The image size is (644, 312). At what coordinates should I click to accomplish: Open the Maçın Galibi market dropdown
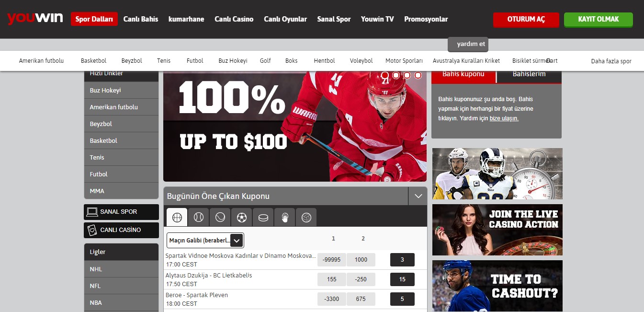tap(205, 240)
